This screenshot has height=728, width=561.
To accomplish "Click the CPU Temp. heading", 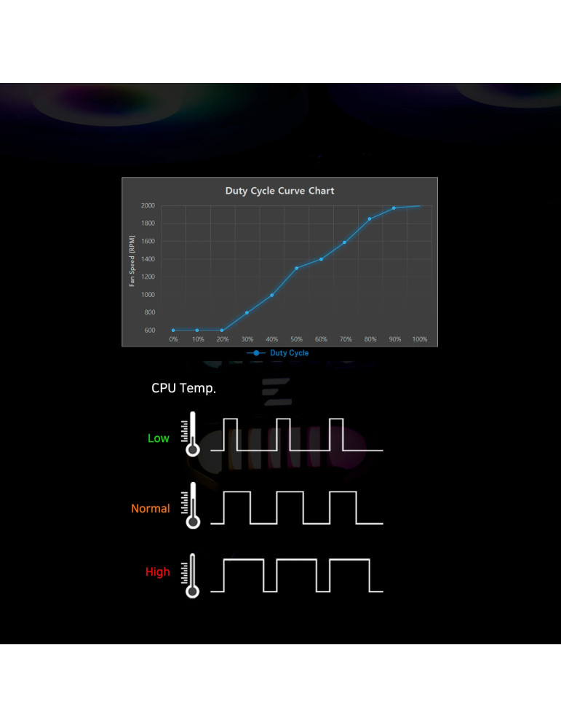I will point(183,389).
